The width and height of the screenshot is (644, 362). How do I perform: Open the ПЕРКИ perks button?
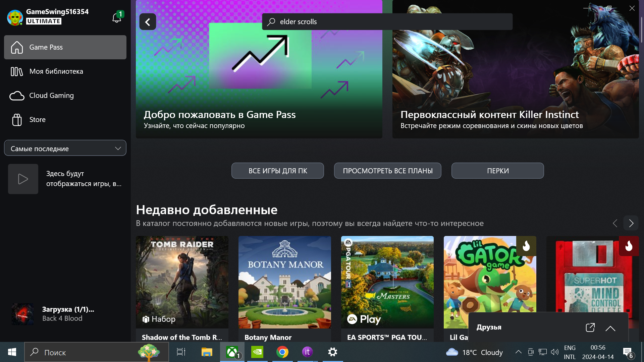[497, 171]
